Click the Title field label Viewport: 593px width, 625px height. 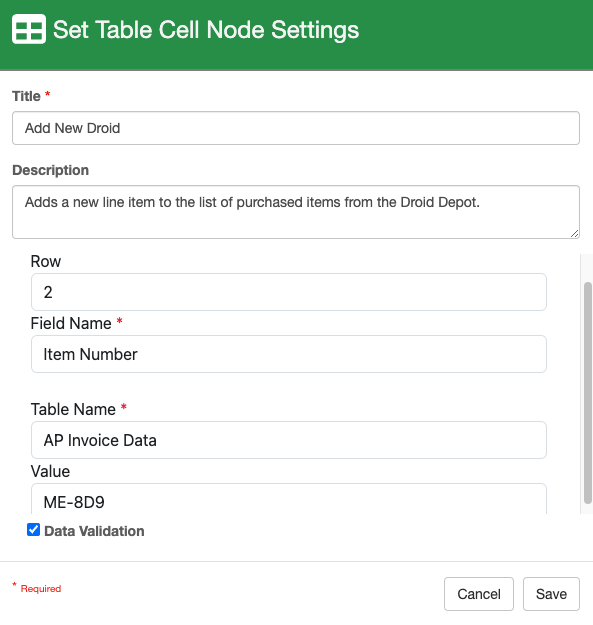(26, 96)
